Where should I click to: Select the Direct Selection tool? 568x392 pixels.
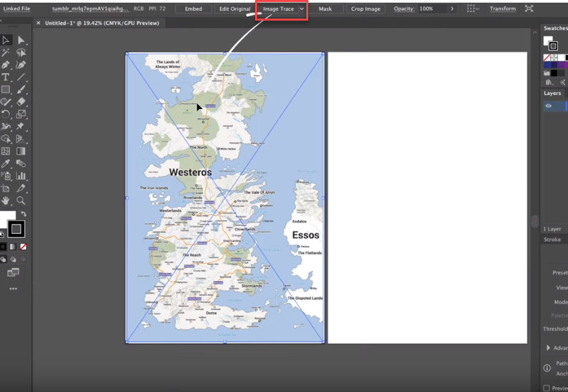(21, 40)
